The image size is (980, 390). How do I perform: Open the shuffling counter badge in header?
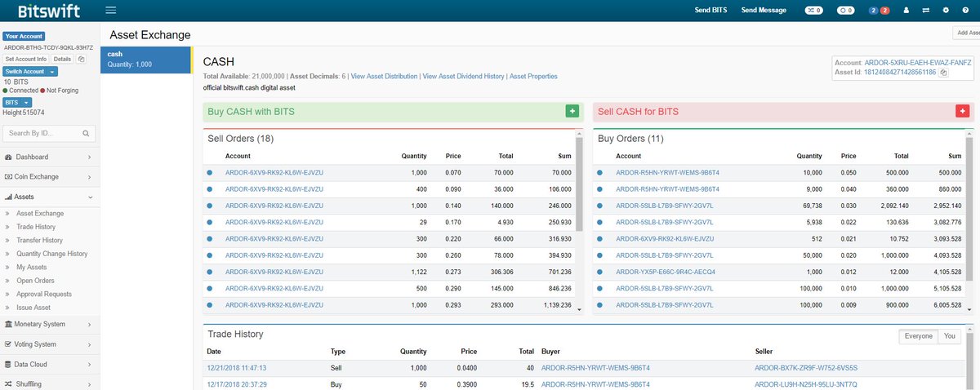point(813,11)
